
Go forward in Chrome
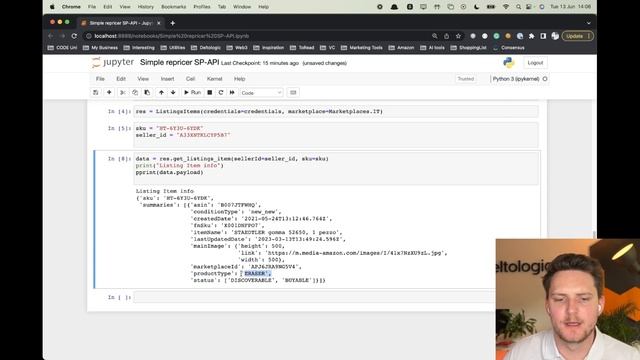click(x=62, y=36)
